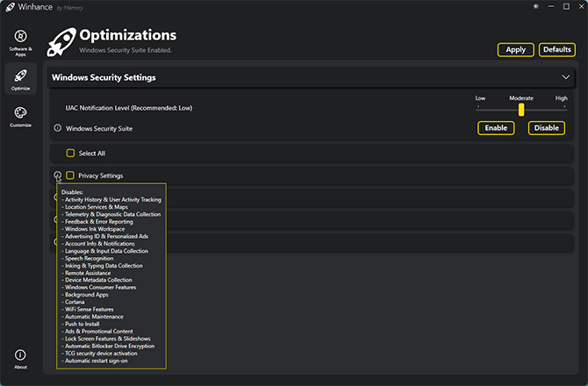Open Software & Apps sidebar section
Screen dimensions: 588x386
[x=21, y=42]
